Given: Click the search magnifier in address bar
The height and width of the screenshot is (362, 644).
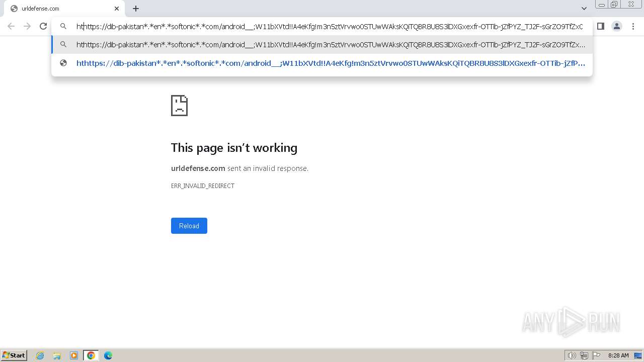Looking at the screenshot, I should point(63,26).
